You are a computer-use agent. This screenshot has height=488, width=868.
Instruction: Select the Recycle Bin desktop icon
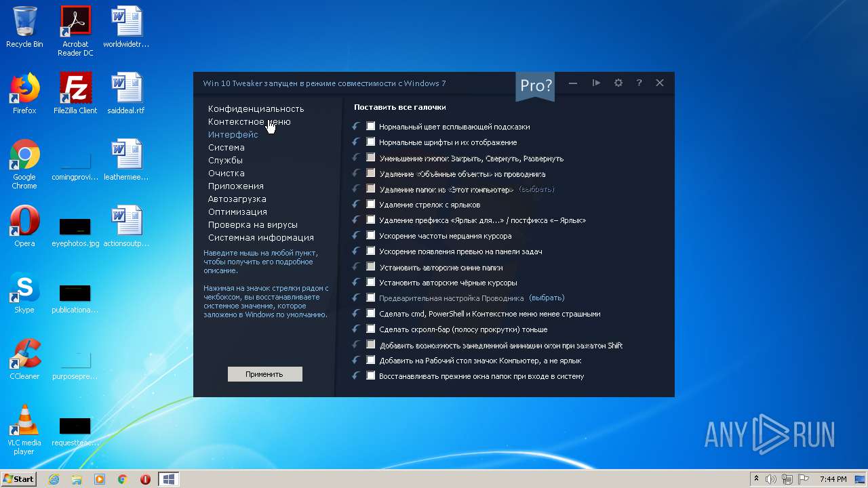pyautogui.click(x=24, y=27)
